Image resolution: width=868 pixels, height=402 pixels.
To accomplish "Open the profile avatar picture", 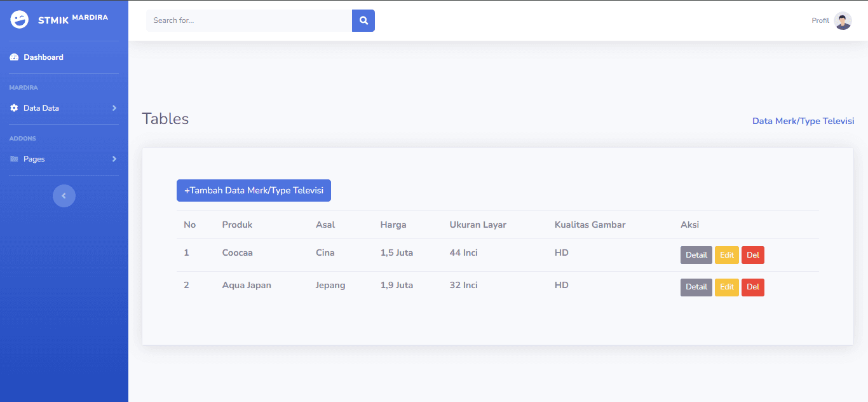I will (x=843, y=20).
